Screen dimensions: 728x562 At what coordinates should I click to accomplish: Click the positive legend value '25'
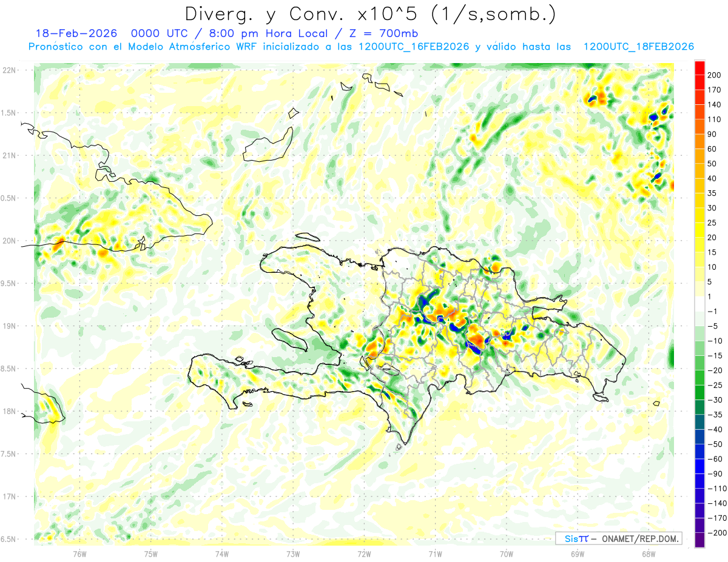pyautogui.click(x=712, y=222)
